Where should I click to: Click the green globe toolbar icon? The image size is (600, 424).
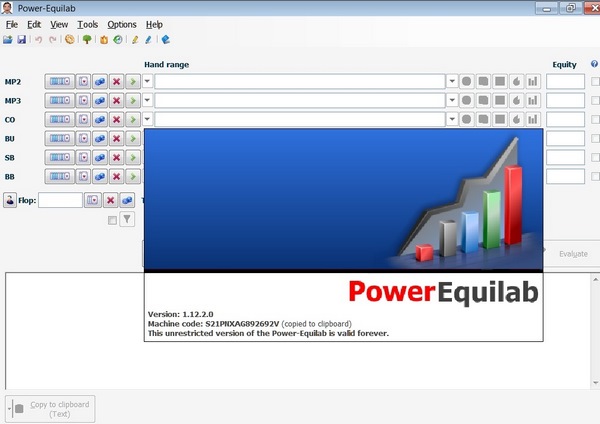(118, 39)
